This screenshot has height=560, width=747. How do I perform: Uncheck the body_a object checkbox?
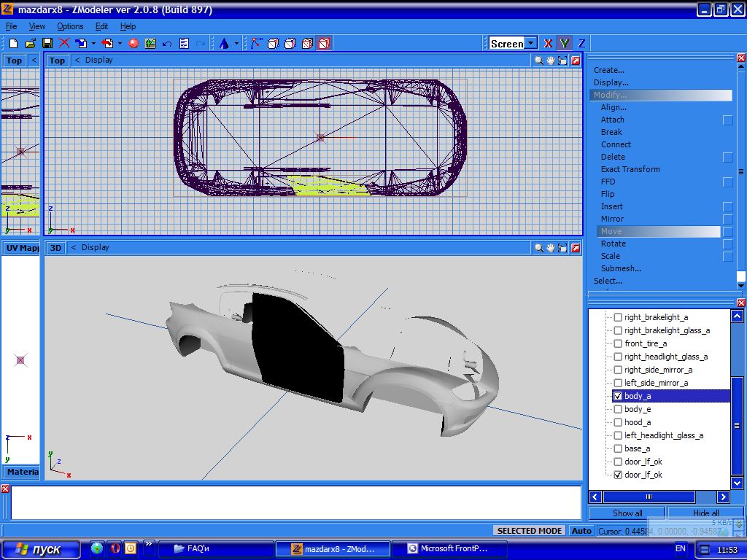point(618,396)
